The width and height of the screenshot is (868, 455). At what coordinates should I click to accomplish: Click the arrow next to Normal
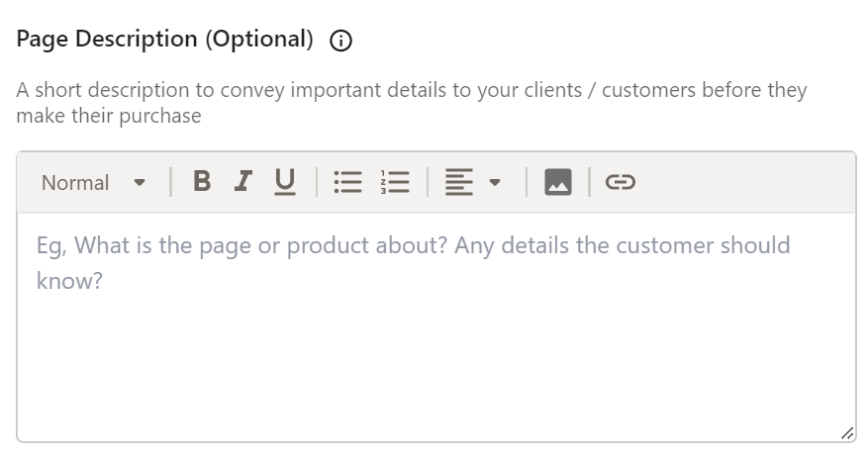pyautogui.click(x=140, y=183)
